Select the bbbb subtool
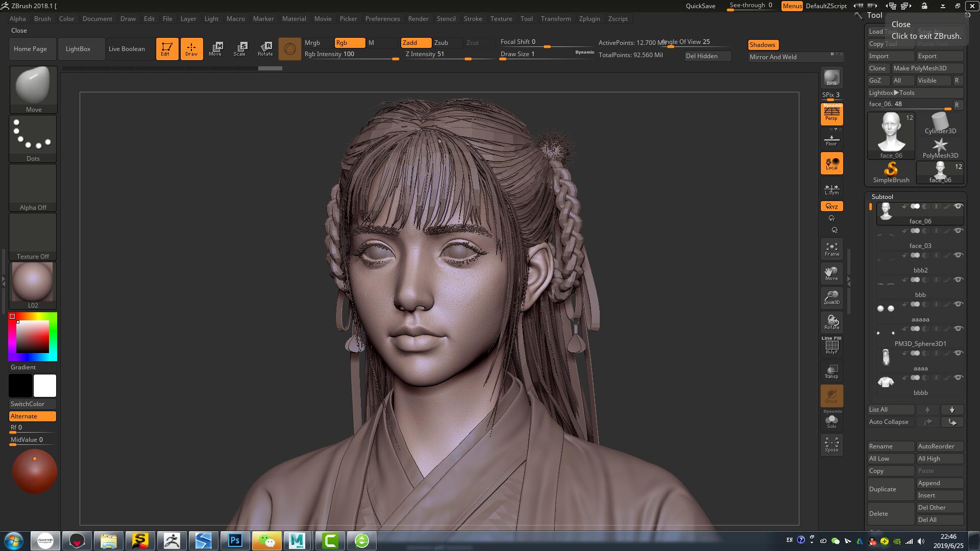 pyautogui.click(x=920, y=386)
